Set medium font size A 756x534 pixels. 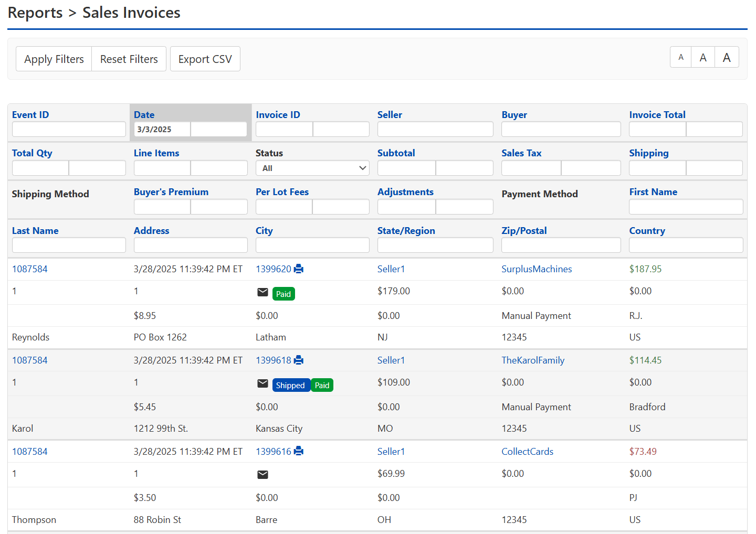coord(703,57)
